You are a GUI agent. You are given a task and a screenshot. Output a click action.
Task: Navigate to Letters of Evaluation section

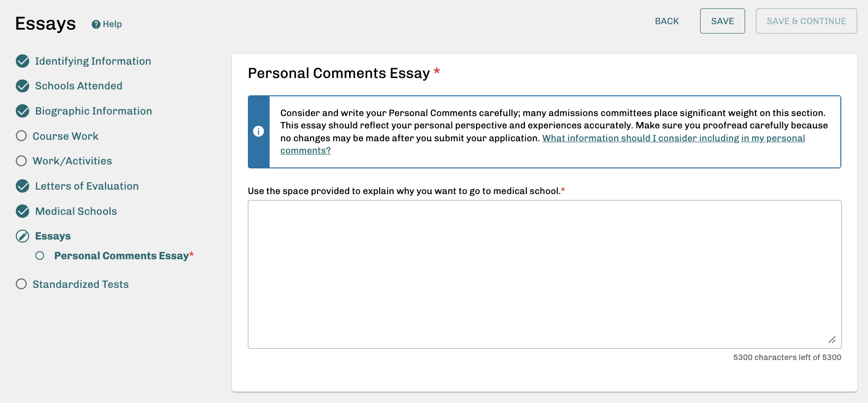coord(87,186)
